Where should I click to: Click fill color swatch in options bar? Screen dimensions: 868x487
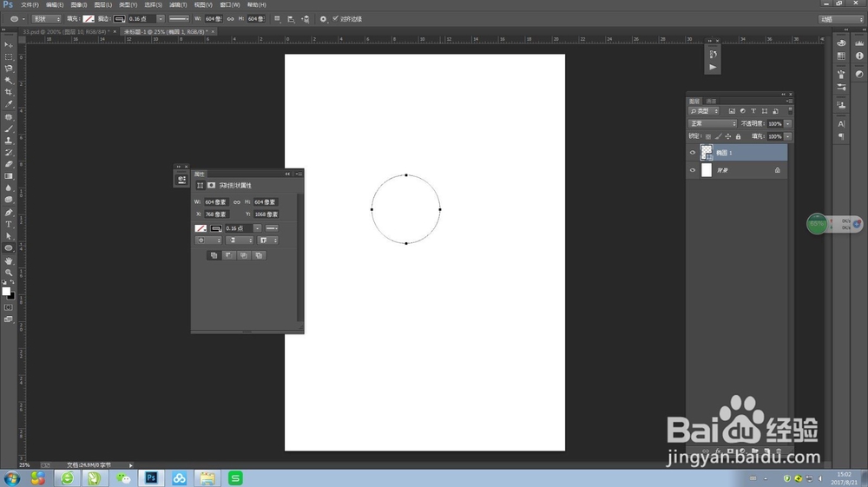pos(89,19)
